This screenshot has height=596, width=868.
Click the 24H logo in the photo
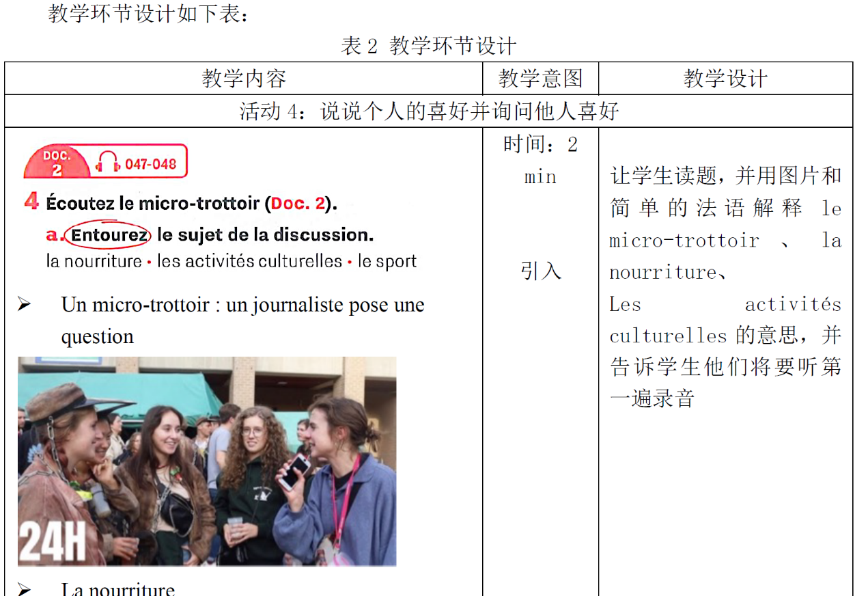pyautogui.click(x=52, y=542)
